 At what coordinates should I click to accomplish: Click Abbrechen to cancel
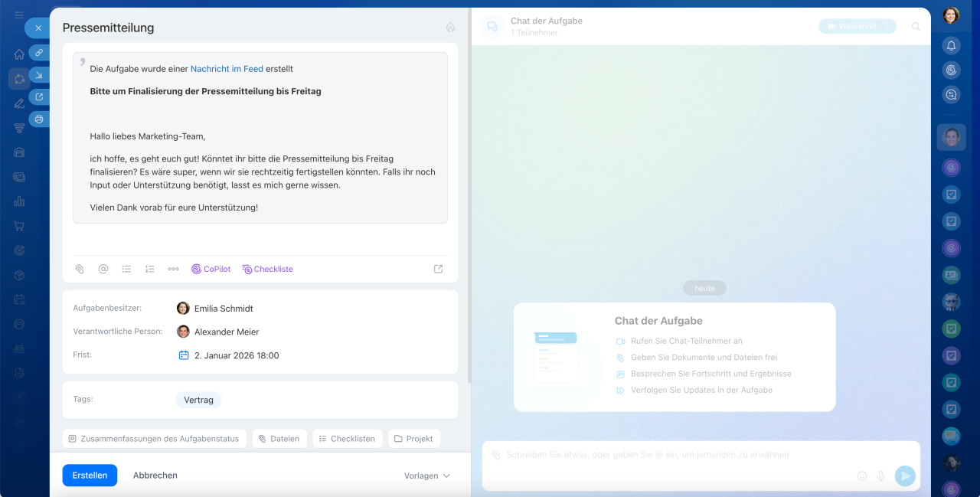[155, 476]
